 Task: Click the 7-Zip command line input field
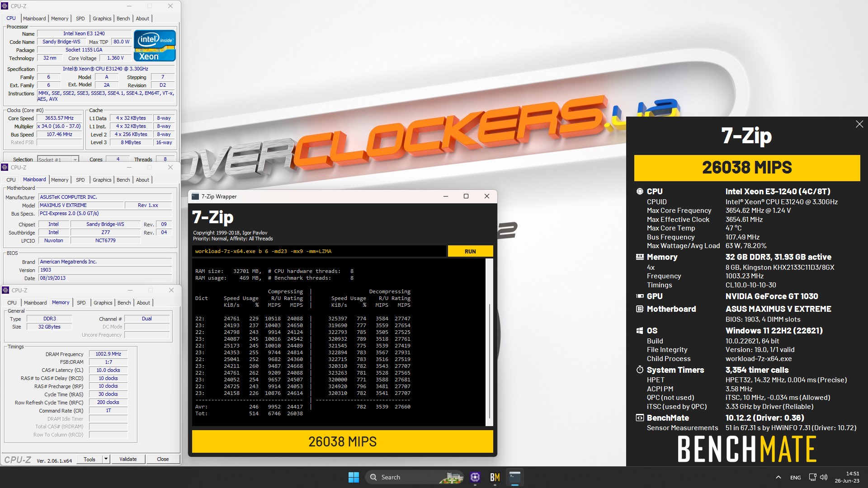point(319,251)
